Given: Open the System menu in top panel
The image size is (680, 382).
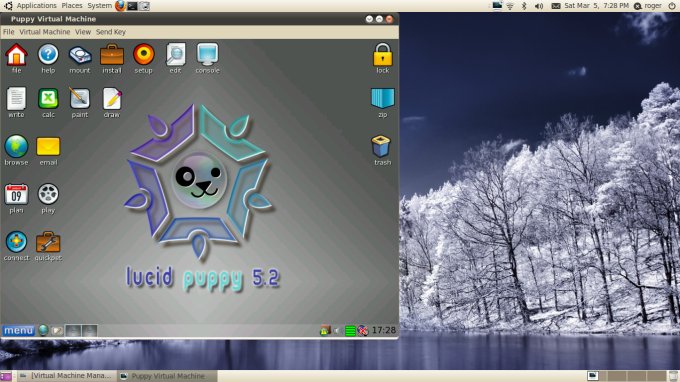Looking at the screenshot, I should [99, 6].
